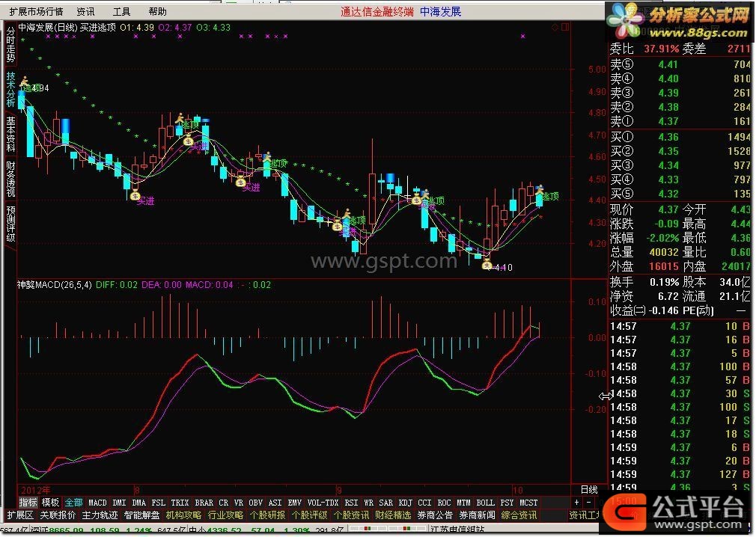The image size is (756, 537).
Task: Apply the ROC indicator
Action: (444, 503)
